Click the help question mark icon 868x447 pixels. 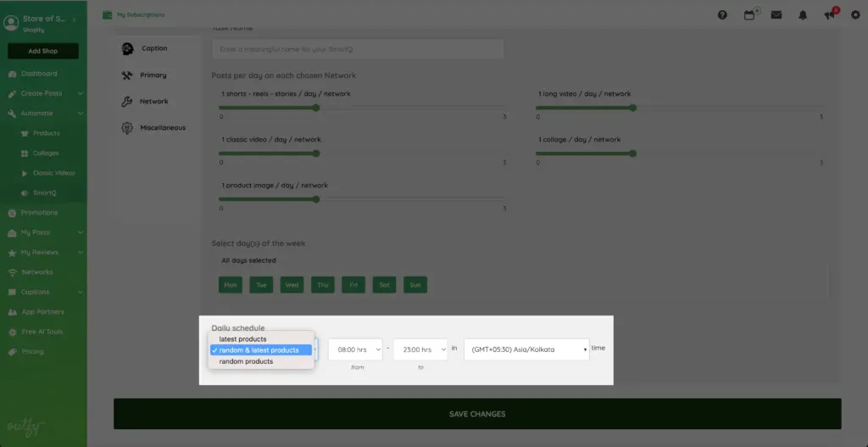coord(722,14)
